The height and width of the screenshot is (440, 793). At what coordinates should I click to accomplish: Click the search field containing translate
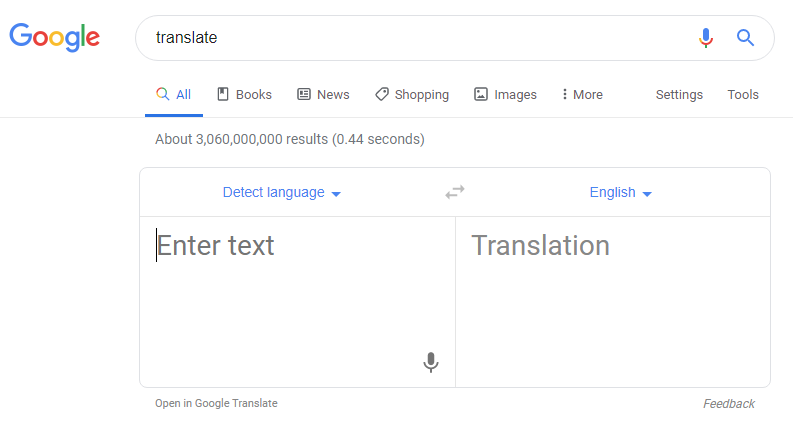pyautogui.click(x=420, y=37)
